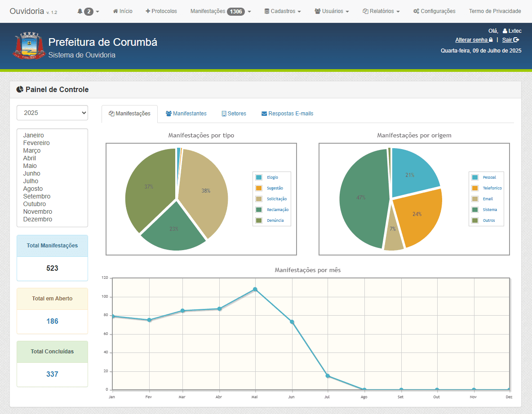Click the Mai data point on line chart
The height and width of the screenshot is (414, 532).
(255, 289)
